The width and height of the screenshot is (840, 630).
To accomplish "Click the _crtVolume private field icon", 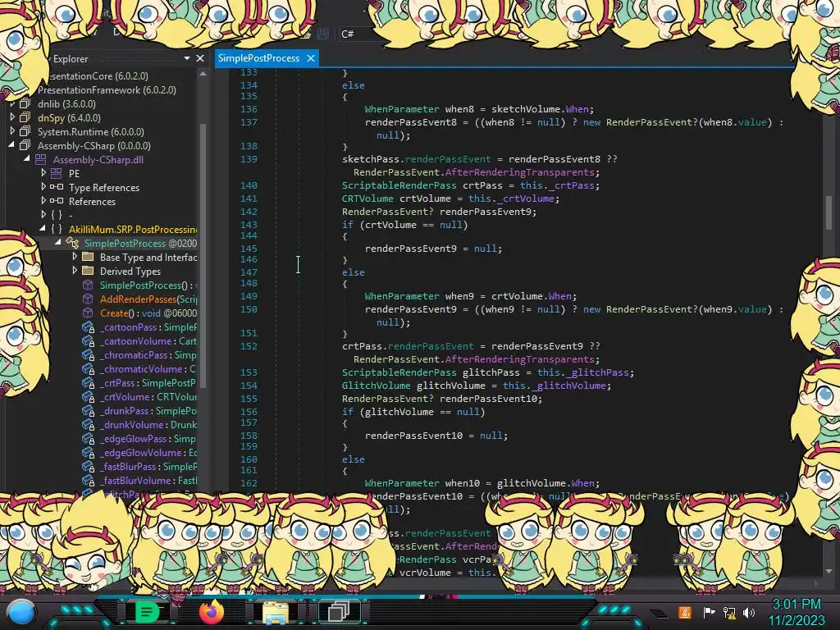I will (x=89, y=396).
